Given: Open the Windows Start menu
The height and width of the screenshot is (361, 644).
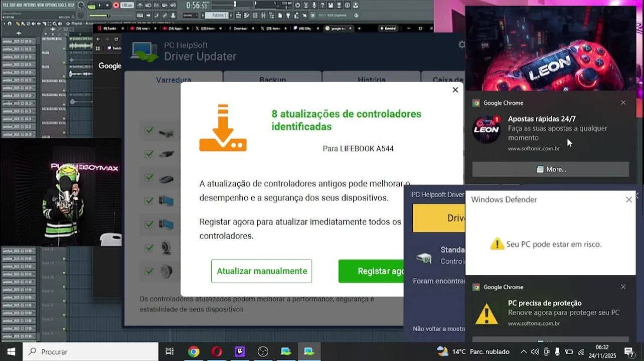Looking at the screenshot, I should 11,351.
